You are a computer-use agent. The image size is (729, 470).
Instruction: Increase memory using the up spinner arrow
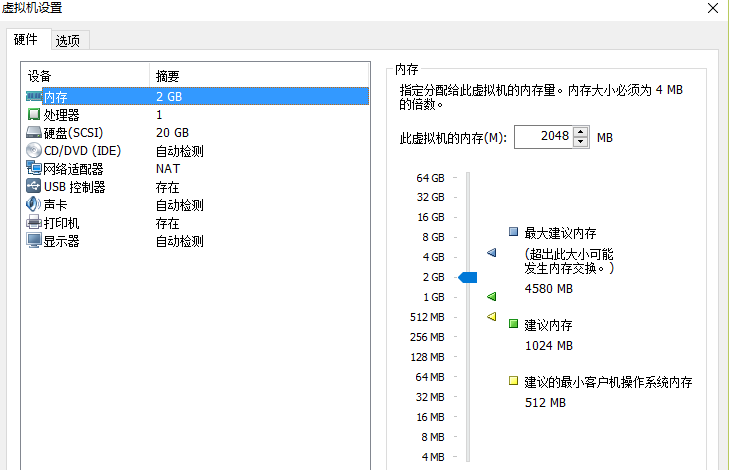[581, 132]
